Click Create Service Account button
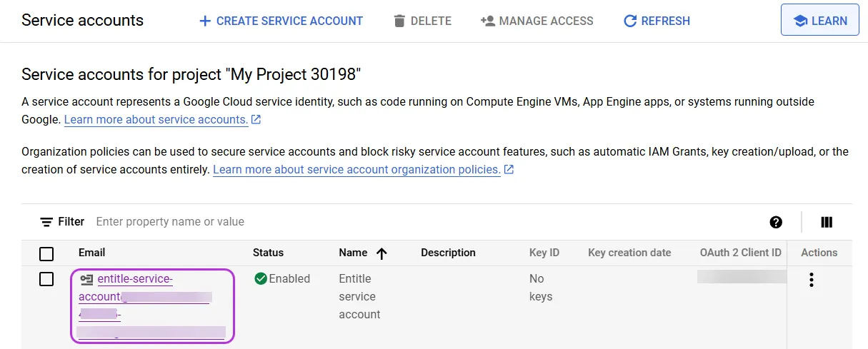The image size is (868, 349). coord(281,21)
